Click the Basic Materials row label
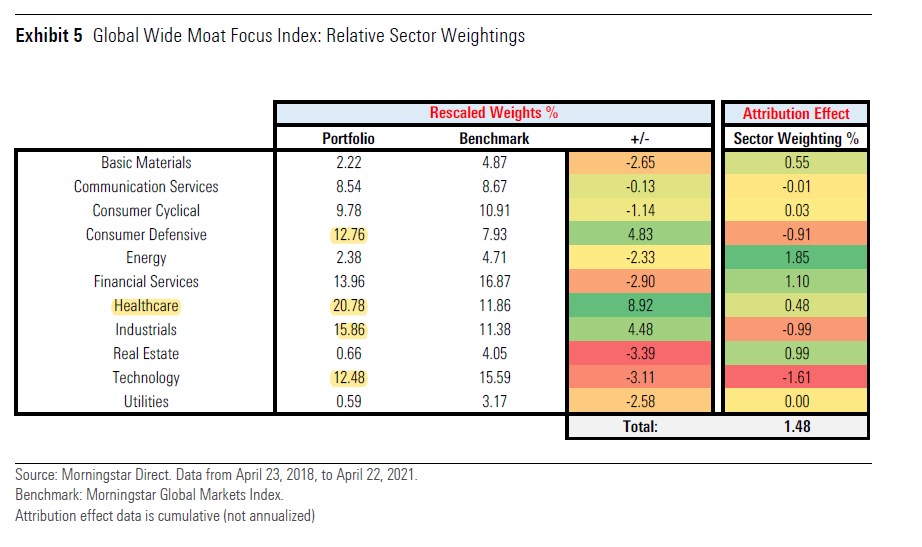Screen dimensions: 922x547 coord(146,162)
